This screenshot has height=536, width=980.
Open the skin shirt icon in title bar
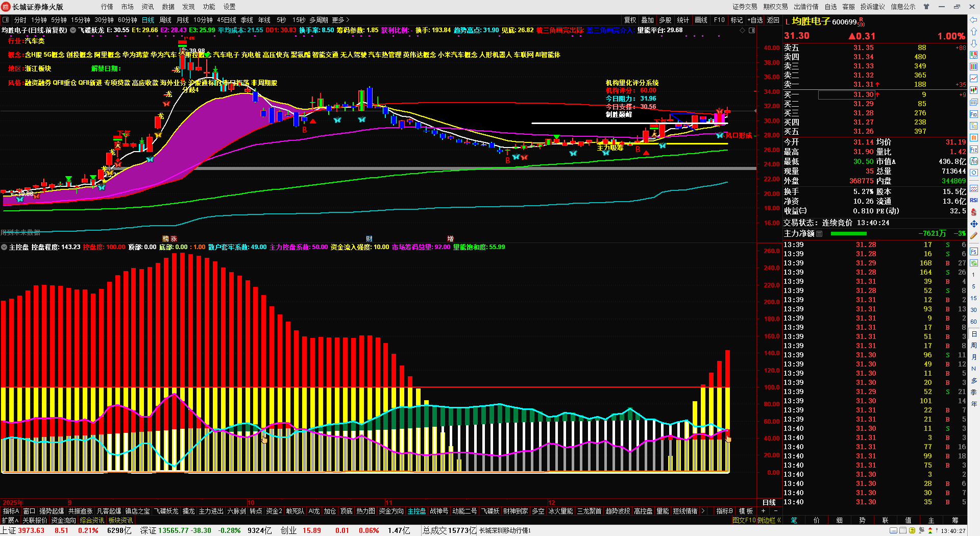926,7
